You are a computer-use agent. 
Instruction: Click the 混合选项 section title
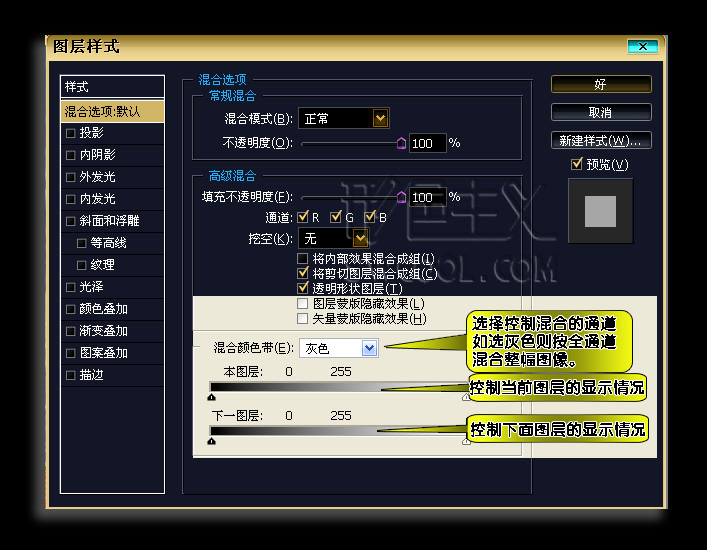[x=223, y=80]
